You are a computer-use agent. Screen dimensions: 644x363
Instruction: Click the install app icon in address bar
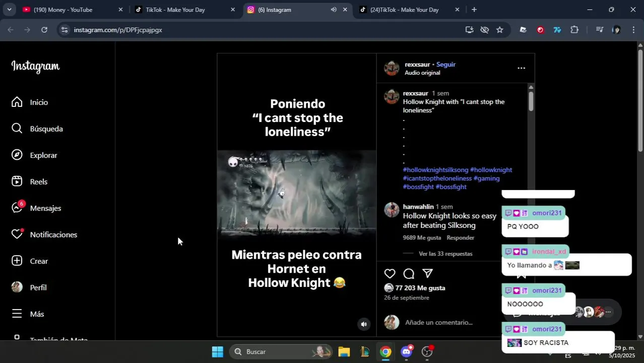pos(469,30)
